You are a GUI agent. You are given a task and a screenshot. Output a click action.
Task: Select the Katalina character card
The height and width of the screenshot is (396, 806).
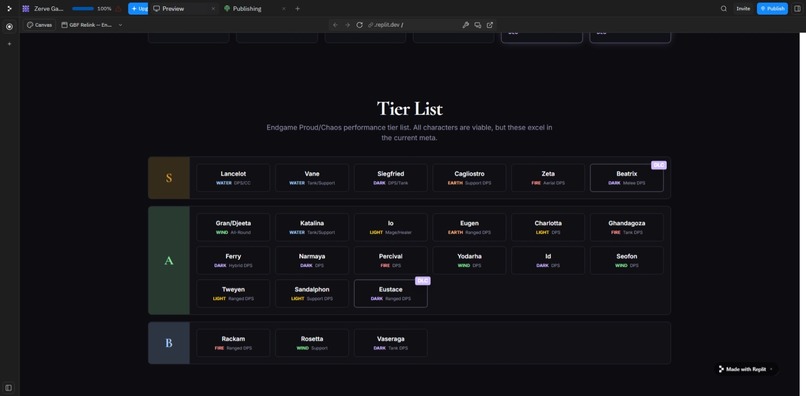point(312,227)
